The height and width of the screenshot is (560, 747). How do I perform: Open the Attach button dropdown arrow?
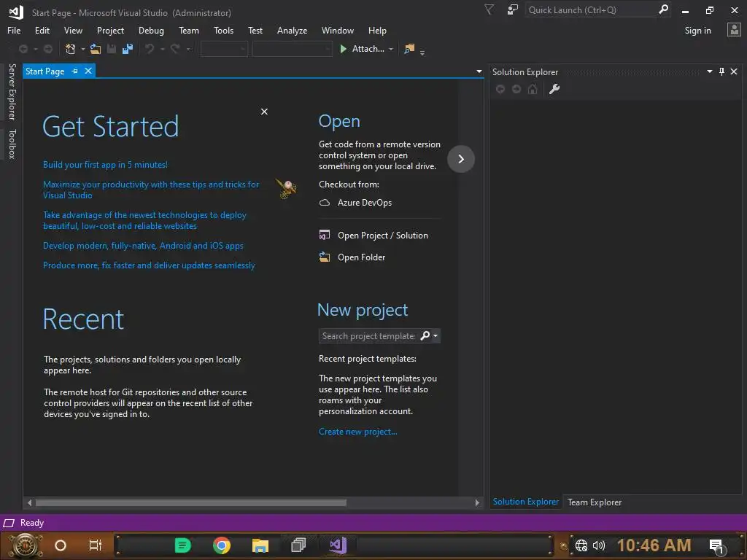pos(391,49)
